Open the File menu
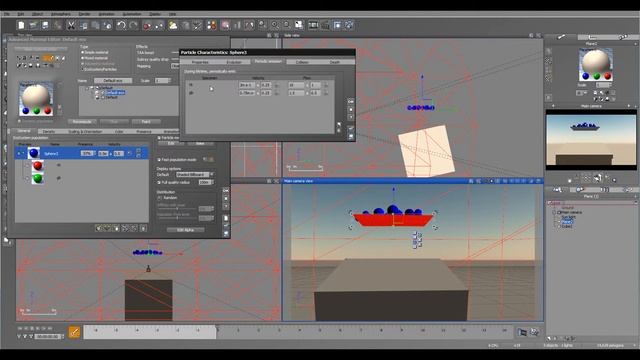This screenshot has height=360, width=640. (7, 14)
